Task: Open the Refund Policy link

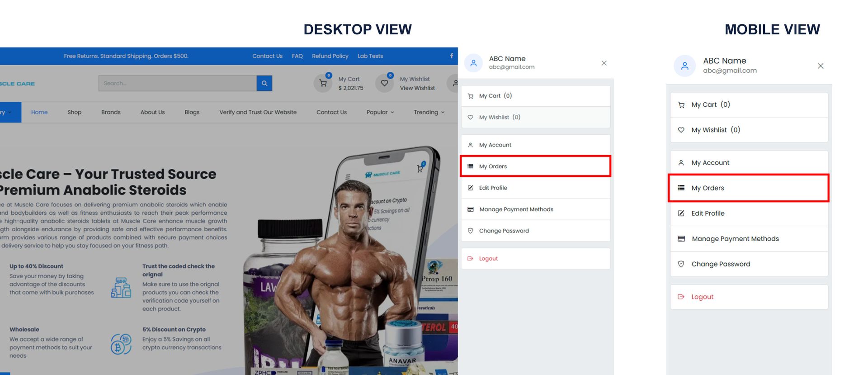Action: [330, 56]
